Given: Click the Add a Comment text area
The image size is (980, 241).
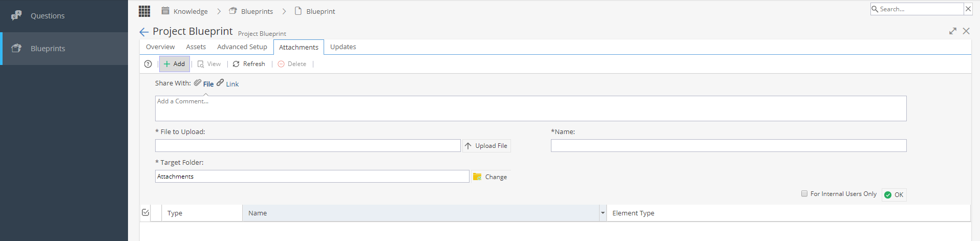Looking at the screenshot, I should (530, 108).
